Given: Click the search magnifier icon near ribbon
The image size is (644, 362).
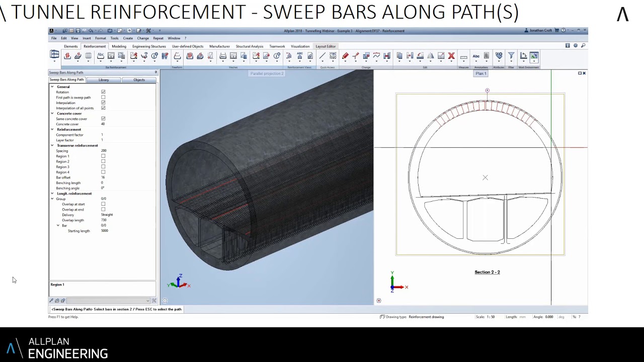Looking at the screenshot, I should click(x=583, y=46).
